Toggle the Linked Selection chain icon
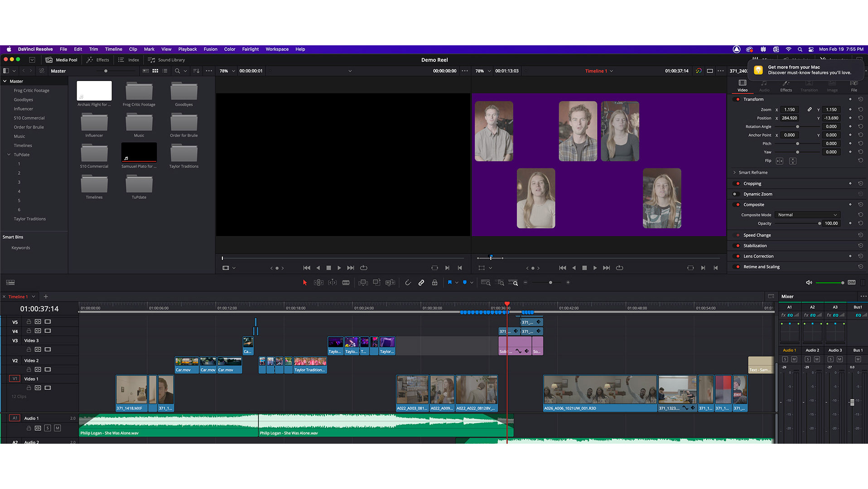868x489 pixels. pyautogui.click(x=421, y=283)
